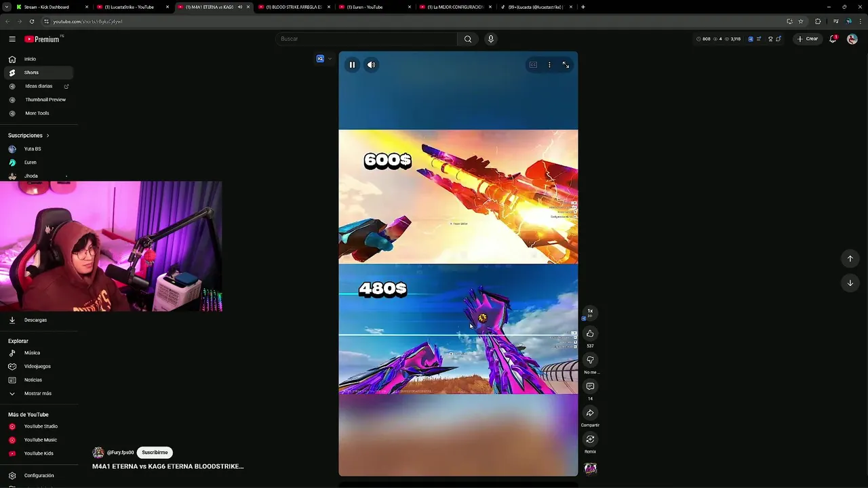The image size is (868, 488).
Task: Mute the Short's volume speaker icon
Action: 371,65
